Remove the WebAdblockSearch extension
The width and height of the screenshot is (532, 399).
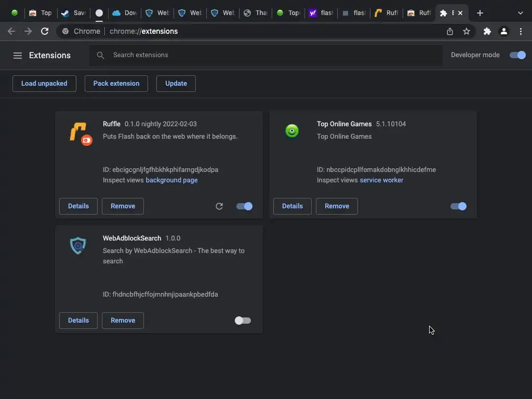[x=123, y=320]
